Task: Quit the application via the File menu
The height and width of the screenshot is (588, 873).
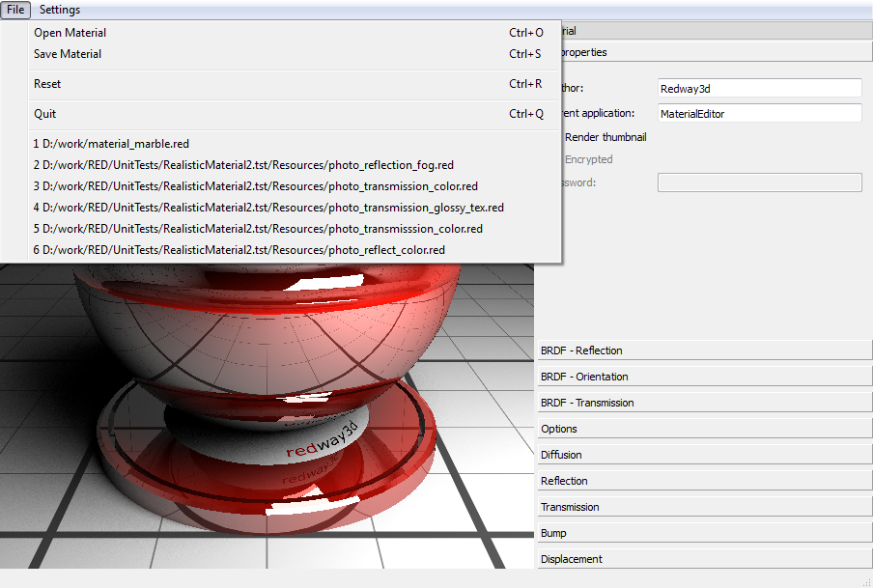Action: [x=45, y=114]
